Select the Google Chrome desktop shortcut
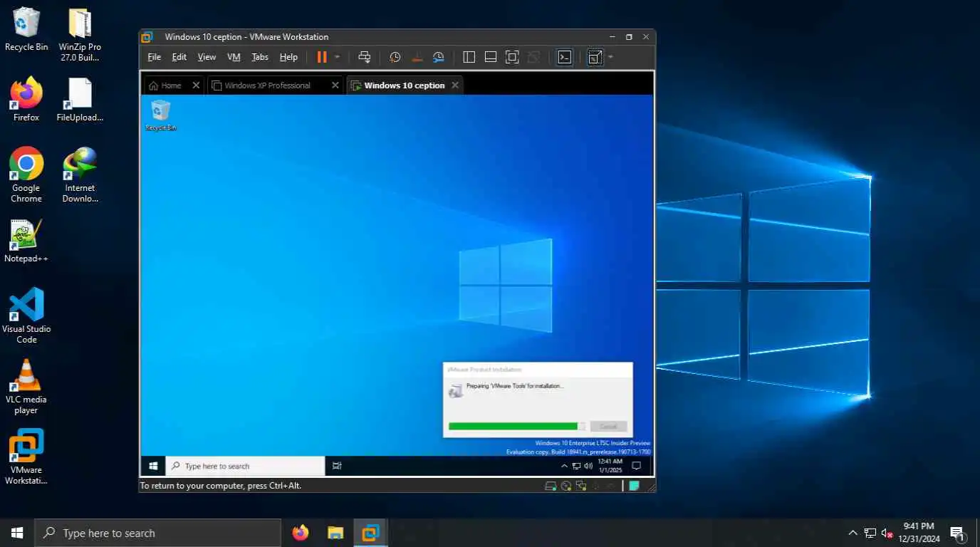 tap(26, 174)
